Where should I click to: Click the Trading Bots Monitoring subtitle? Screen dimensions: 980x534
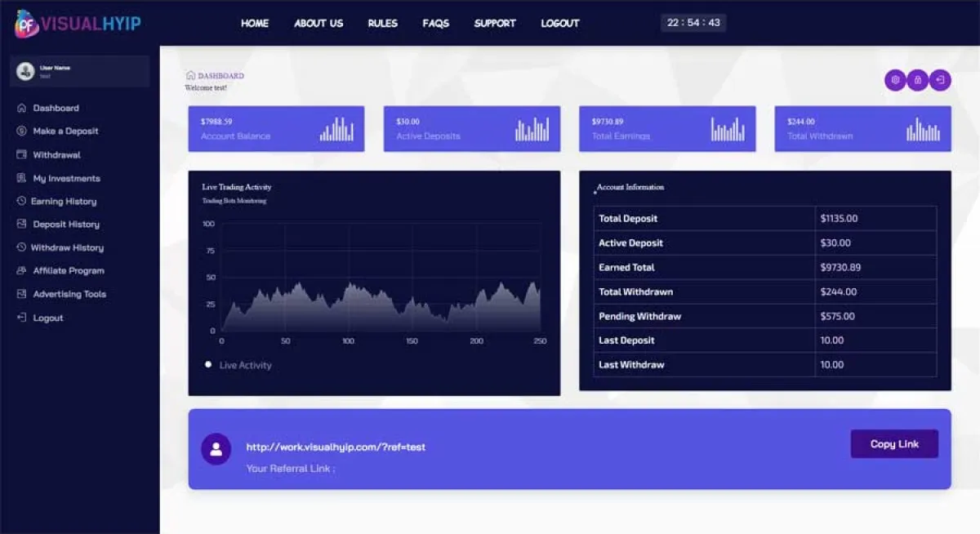pos(234,201)
